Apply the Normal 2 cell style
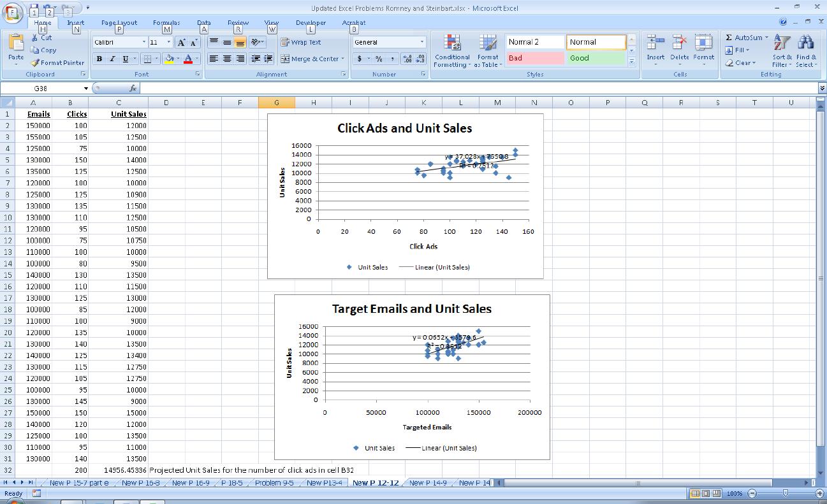 [x=535, y=42]
